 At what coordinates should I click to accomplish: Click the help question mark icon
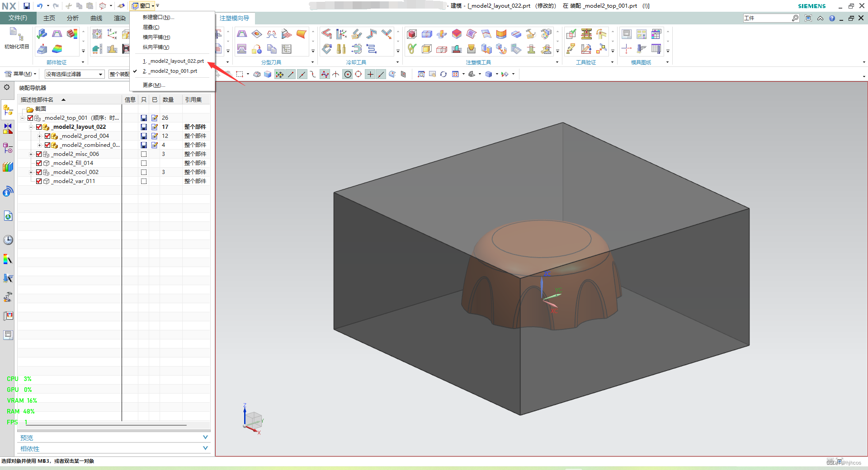832,18
